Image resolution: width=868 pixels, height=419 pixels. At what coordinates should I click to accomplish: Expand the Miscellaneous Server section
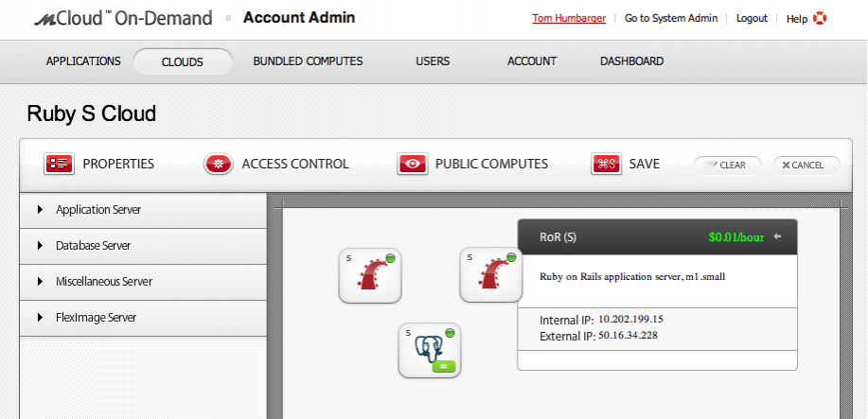(143, 282)
